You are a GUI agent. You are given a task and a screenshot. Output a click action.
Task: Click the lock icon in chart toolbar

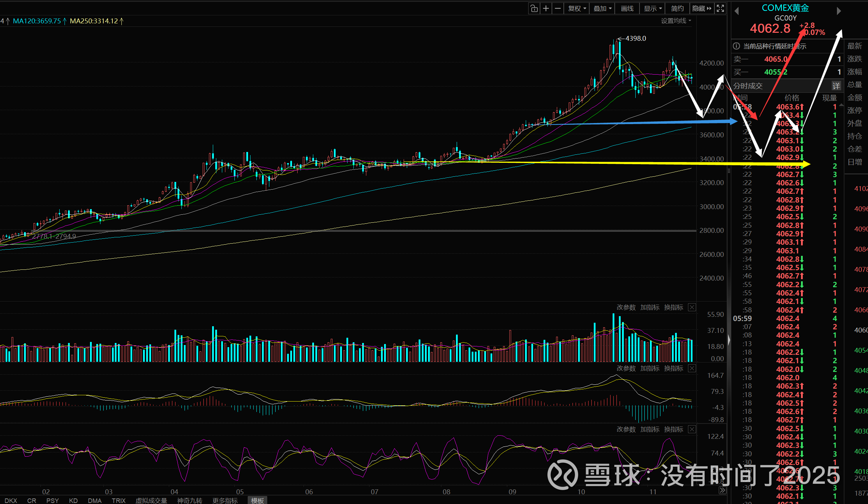click(534, 8)
